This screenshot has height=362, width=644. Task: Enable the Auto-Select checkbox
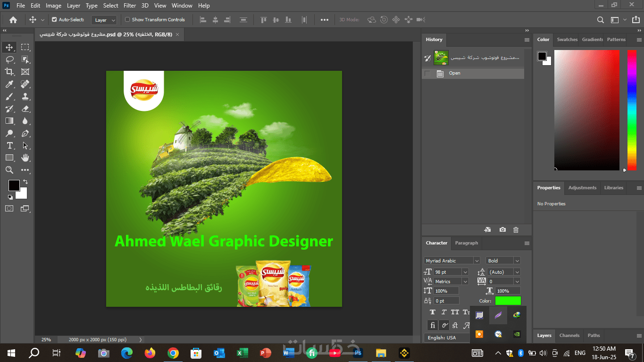click(x=54, y=20)
